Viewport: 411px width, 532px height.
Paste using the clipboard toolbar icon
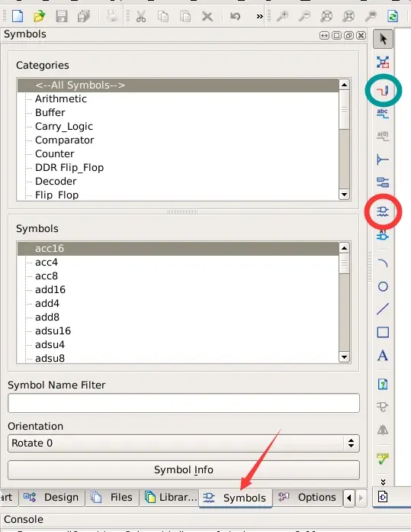point(185,16)
